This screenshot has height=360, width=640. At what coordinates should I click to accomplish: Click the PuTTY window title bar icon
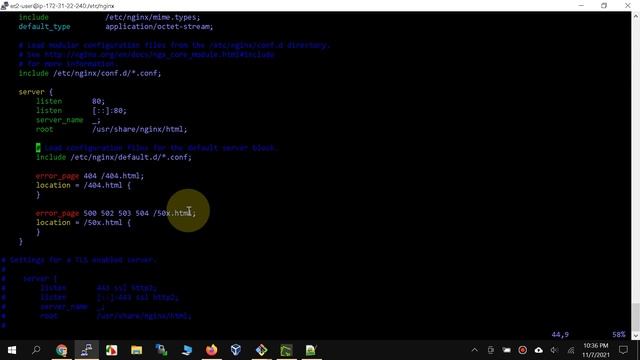[4, 6]
